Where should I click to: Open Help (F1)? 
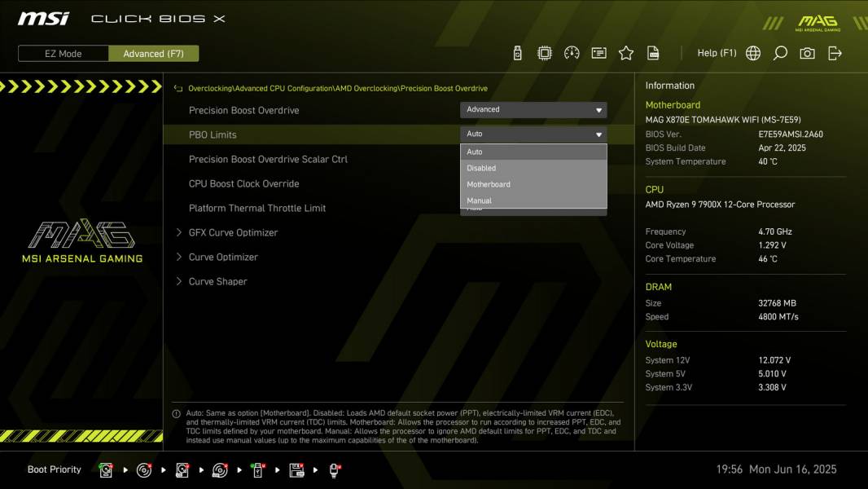coord(717,53)
